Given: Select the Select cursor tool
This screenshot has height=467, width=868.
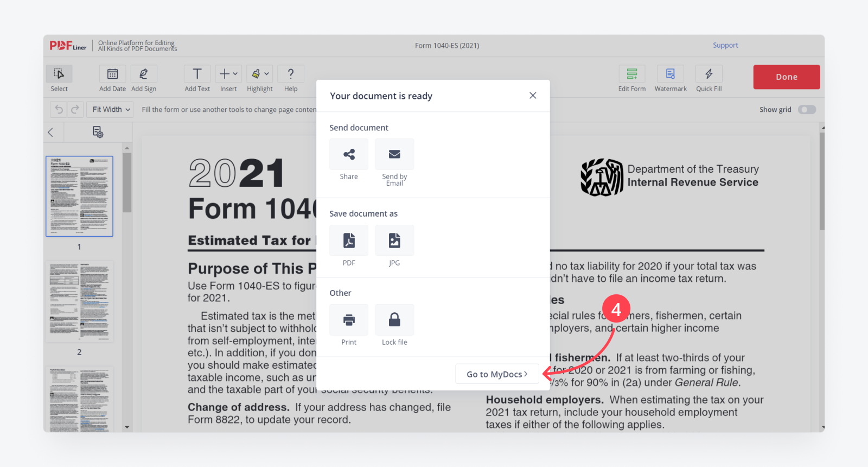Looking at the screenshot, I should [59, 74].
